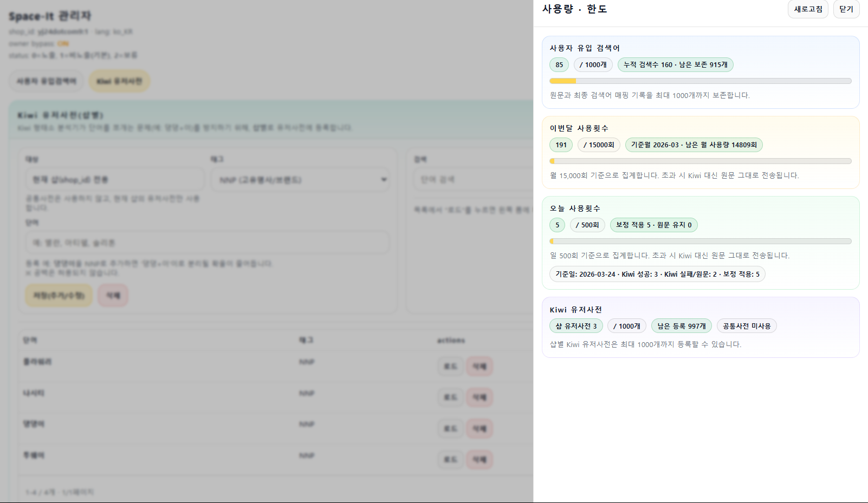Click the 단어 input field
The width and height of the screenshot is (868, 503).
point(207,243)
